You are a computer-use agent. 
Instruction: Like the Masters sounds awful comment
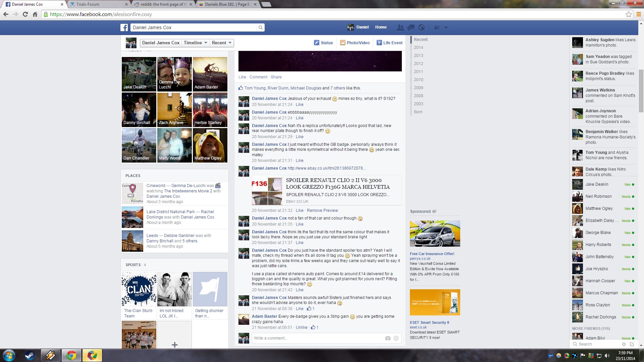(x=299, y=309)
